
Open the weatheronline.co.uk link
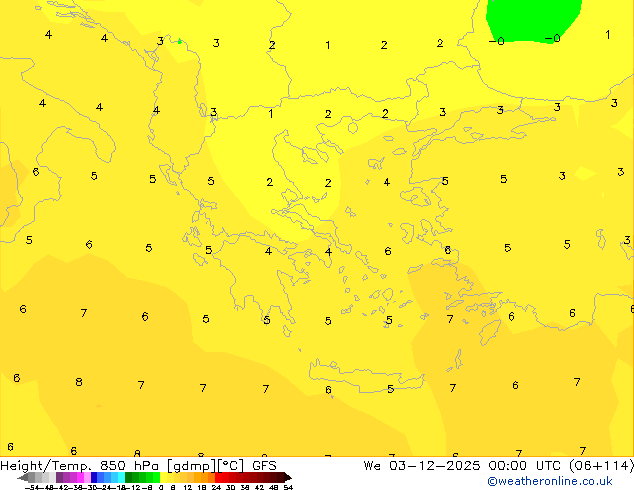550,481
